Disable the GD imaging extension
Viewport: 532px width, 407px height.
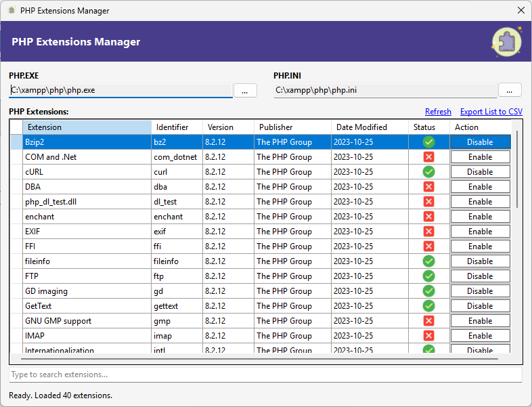point(480,291)
